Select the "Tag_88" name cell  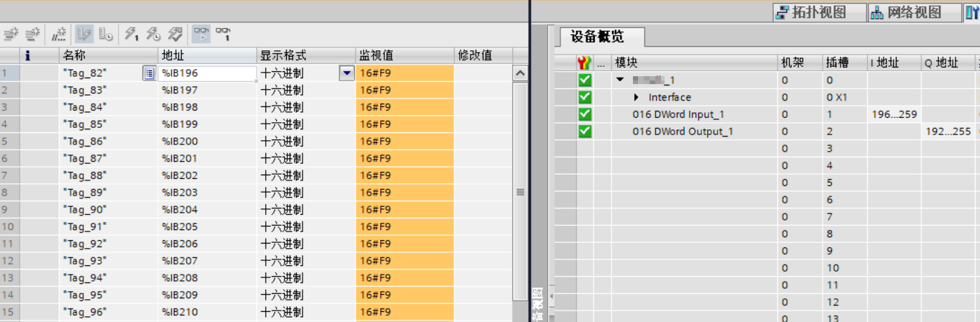tap(108, 175)
